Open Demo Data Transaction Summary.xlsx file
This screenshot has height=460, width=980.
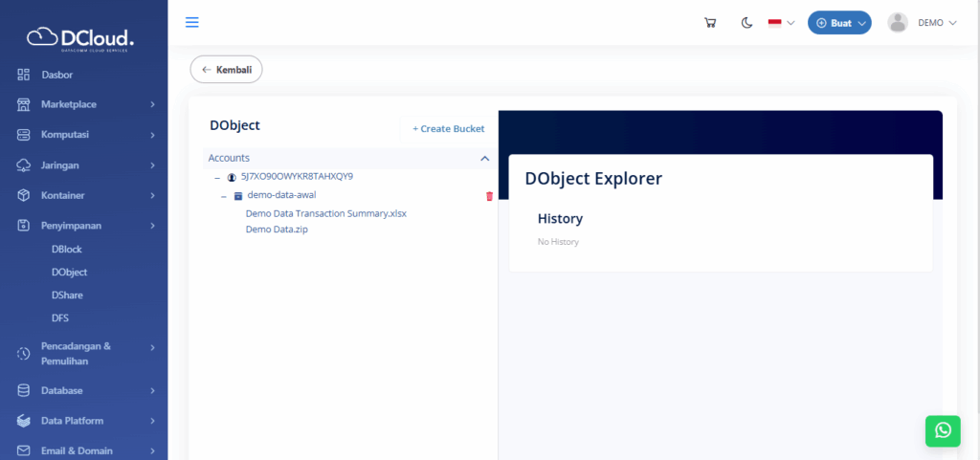tap(325, 213)
